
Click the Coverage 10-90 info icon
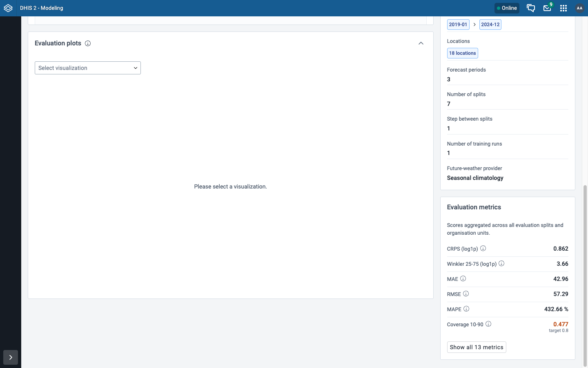tap(488, 324)
